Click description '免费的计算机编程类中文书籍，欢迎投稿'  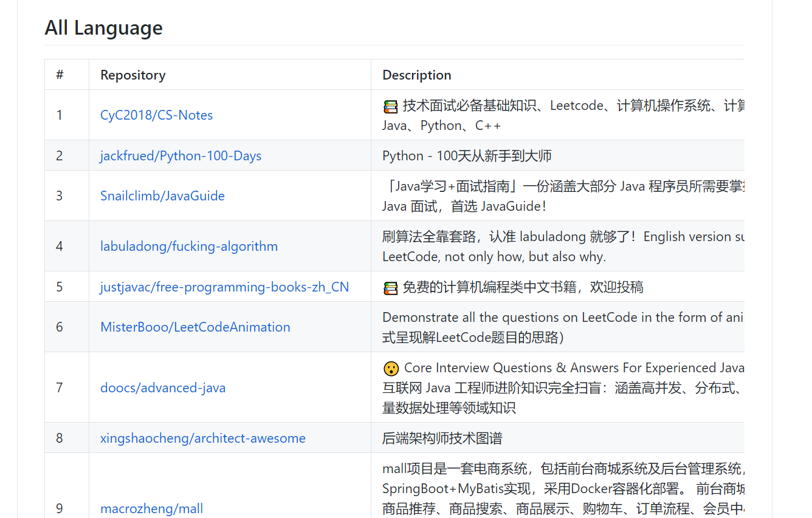tap(523, 287)
